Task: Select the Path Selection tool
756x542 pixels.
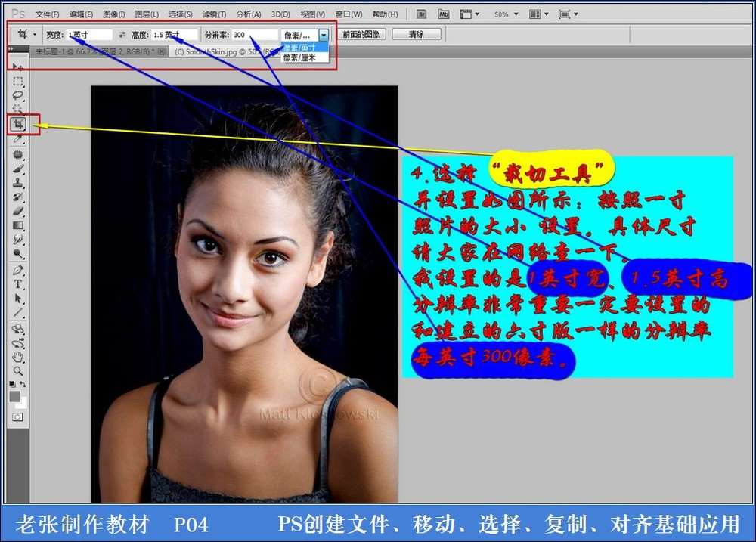Action: (18, 299)
